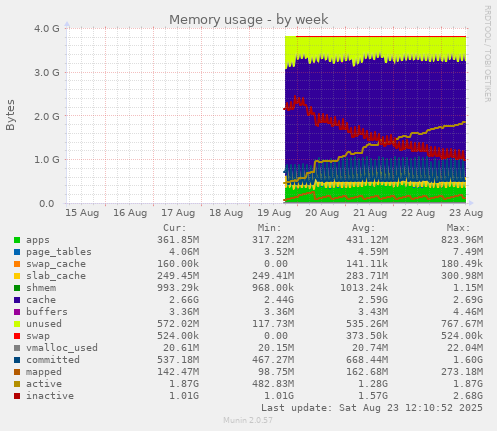
Task: Click the '17 Aug' x-axis label
Action: tap(178, 213)
